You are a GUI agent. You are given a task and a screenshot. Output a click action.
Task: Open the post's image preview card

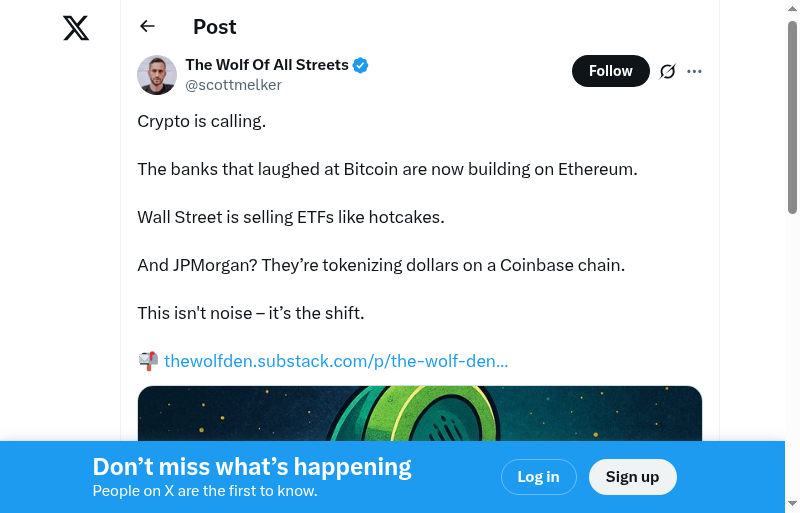420,413
